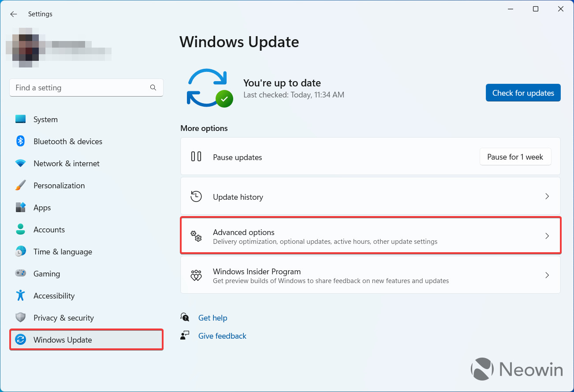Open the Apps icon in sidebar
This screenshot has height=392, width=574.
(x=21, y=207)
